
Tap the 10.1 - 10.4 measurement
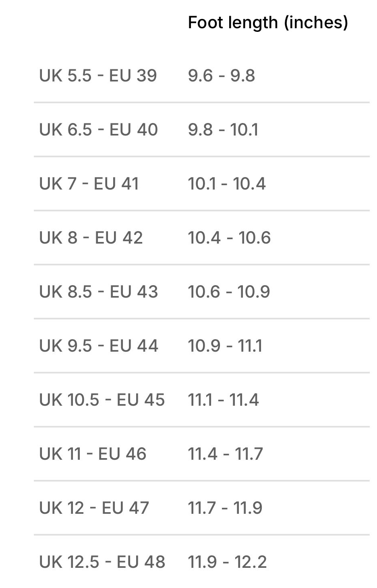(x=227, y=184)
